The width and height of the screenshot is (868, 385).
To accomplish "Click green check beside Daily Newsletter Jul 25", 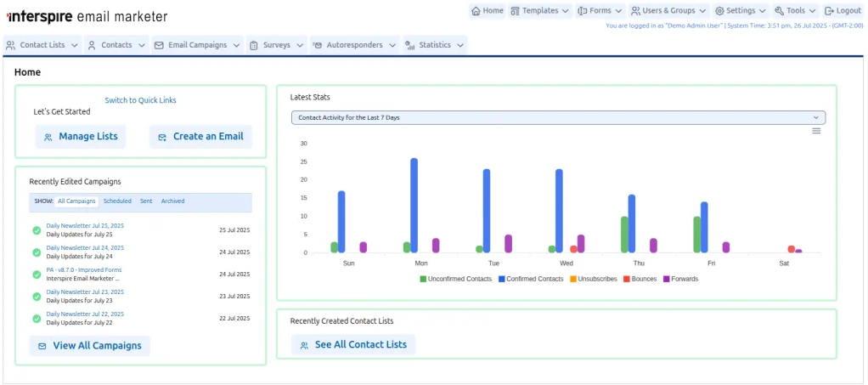I will [37, 230].
